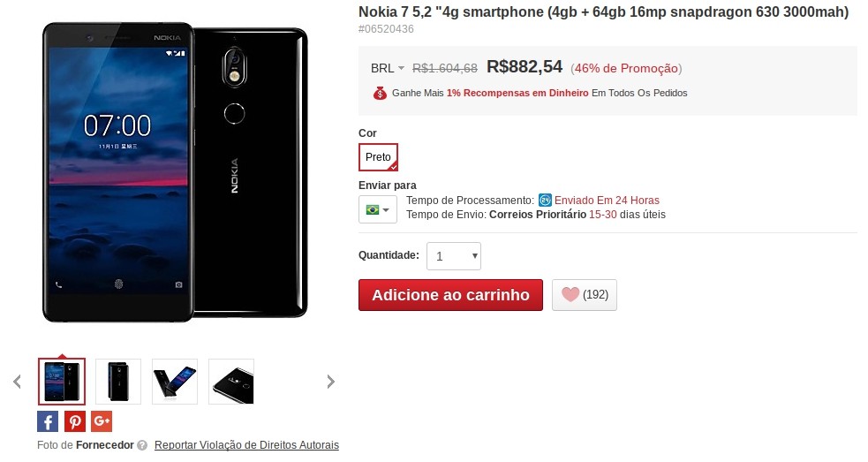
Task: Click the money bag rewards icon
Action: 380,93
